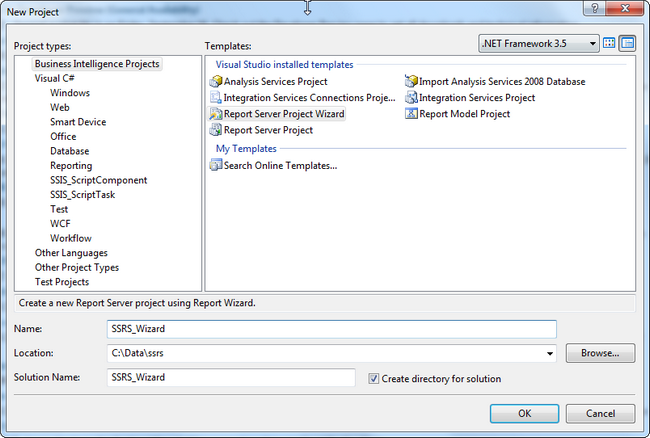
Task: Select Test under Visual C#
Action: pos(59,209)
